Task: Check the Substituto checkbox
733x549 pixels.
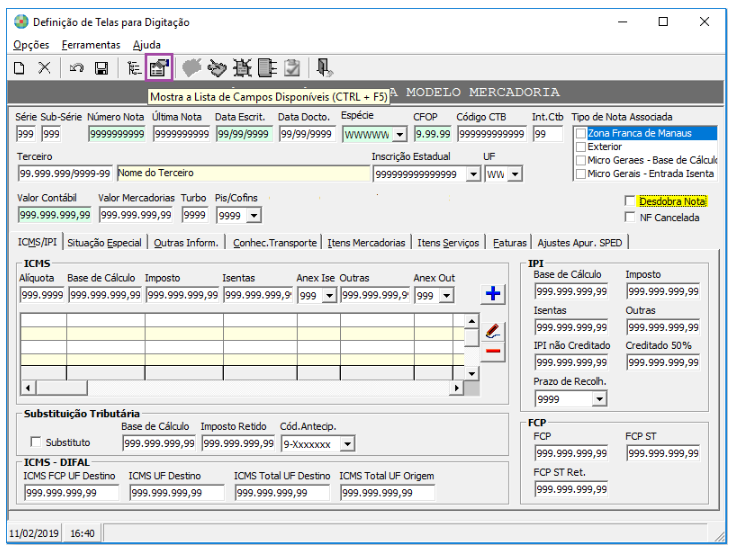Action: [x=36, y=442]
